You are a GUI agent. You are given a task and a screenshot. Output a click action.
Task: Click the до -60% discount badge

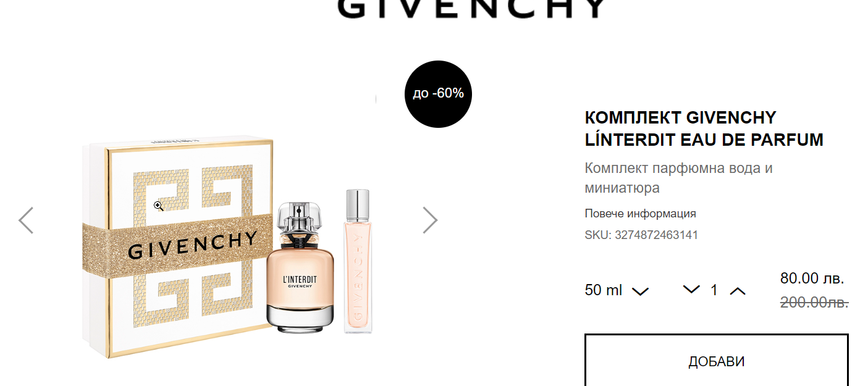click(x=438, y=94)
